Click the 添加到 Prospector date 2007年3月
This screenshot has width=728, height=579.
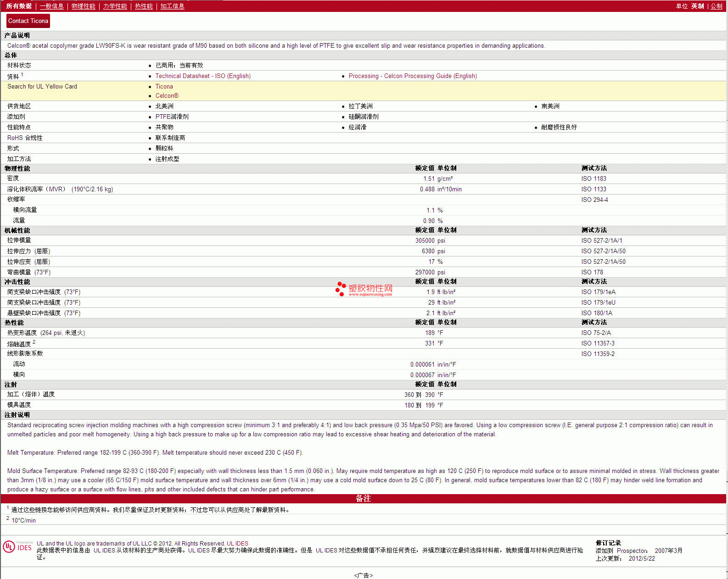click(669, 551)
